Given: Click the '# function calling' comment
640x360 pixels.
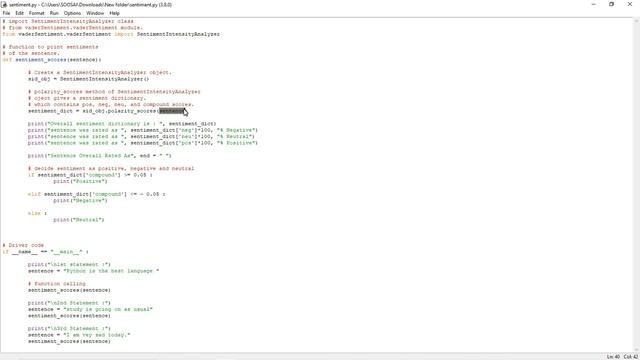Looking at the screenshot, I should [x=57, y=284].
